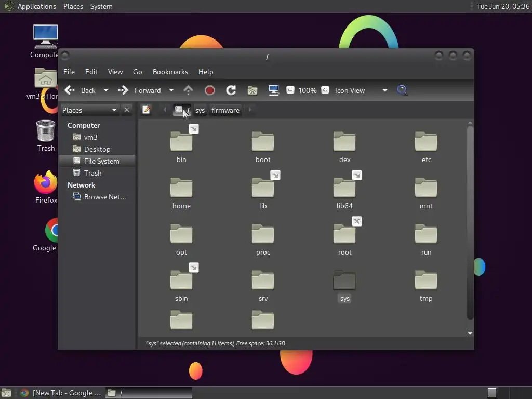Open the home folder icon
Screen dimensions: 532x399
point(181,188)
